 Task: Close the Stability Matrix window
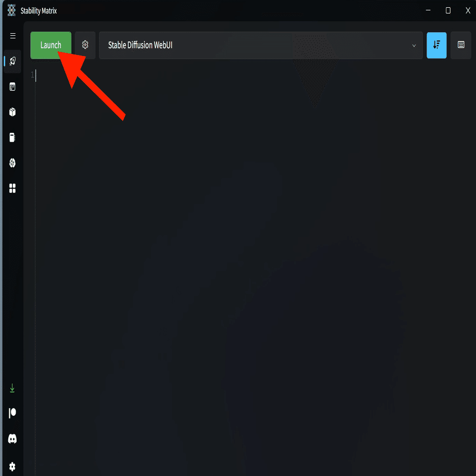tap(468, 10)
